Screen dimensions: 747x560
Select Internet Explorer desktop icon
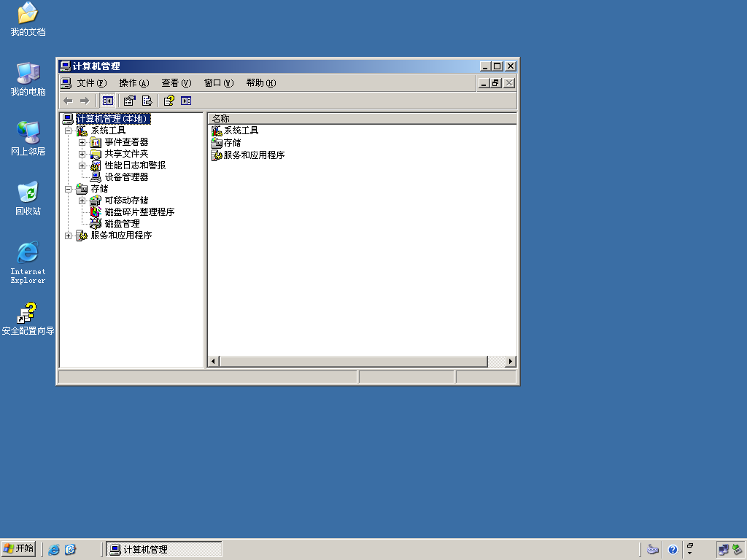click(x=28, y=262)
